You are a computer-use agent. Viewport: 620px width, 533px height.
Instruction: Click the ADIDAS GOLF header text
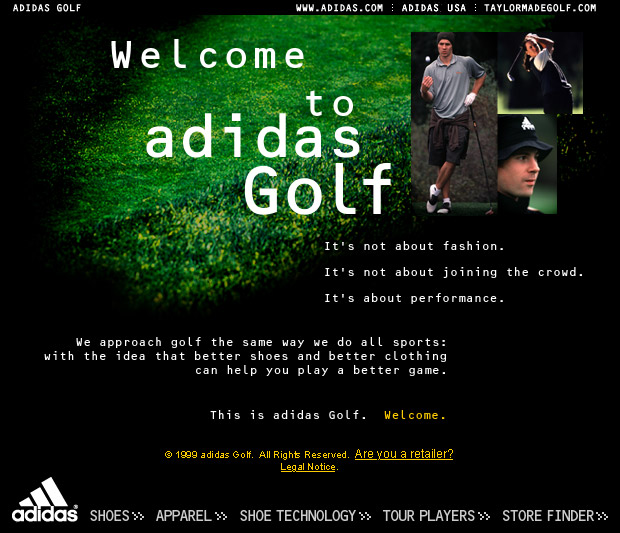pos(47,8)
